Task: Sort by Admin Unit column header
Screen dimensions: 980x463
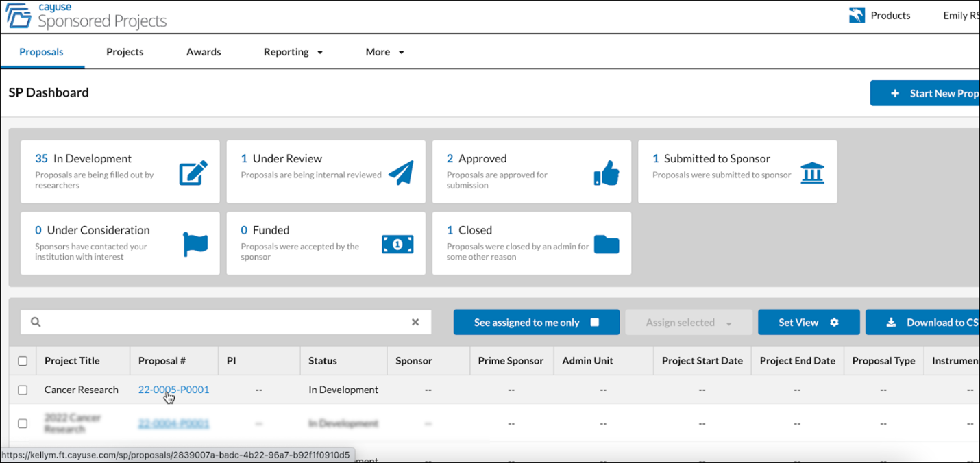Action: click(x=587, y=361)
